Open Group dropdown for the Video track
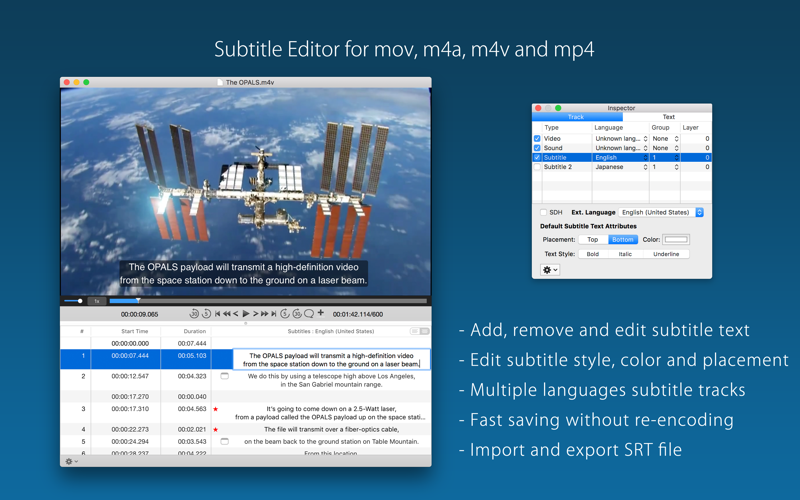This screenshot has width=800, height=500. (676, 139)
